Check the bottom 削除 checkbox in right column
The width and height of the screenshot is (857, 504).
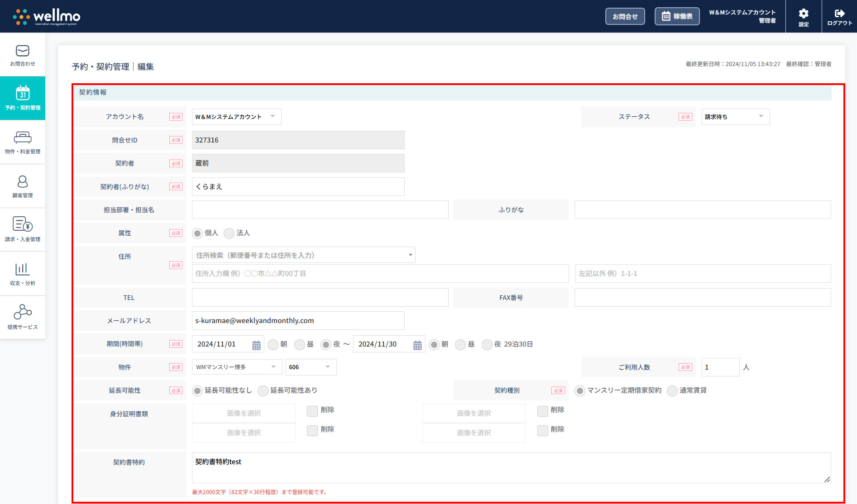click(x=543, y=430)
